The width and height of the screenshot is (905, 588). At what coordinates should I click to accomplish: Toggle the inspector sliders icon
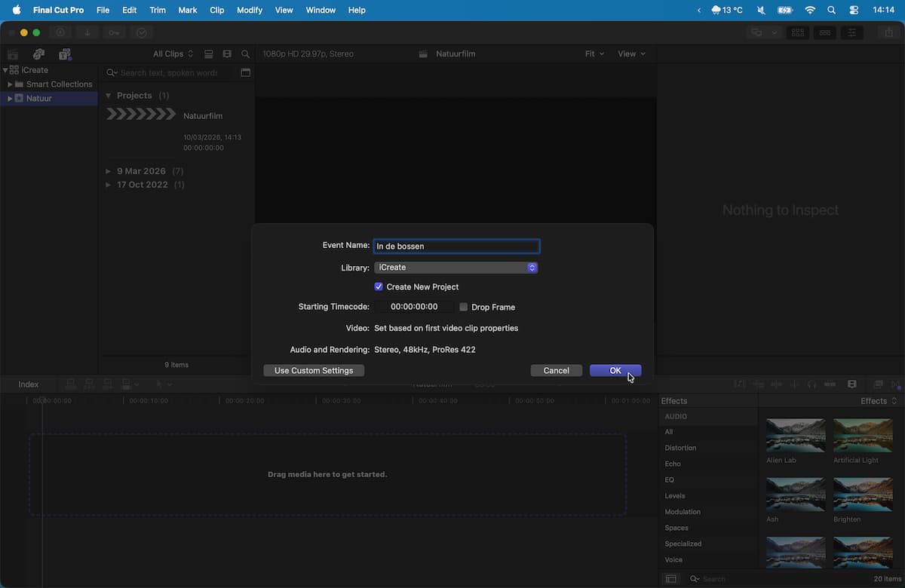[852, 32]
